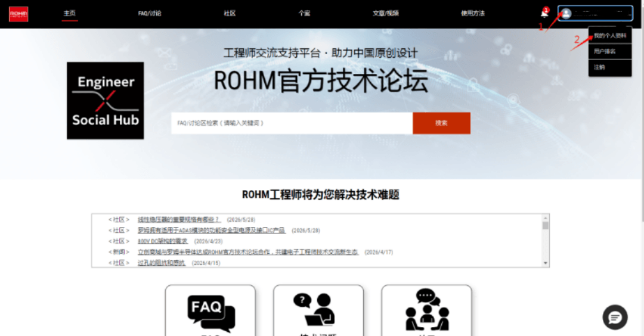Image resolution: width=644 pixels, height=336 pixels.
Task: Open the notification bell with red badge
Action: (544, 13)
